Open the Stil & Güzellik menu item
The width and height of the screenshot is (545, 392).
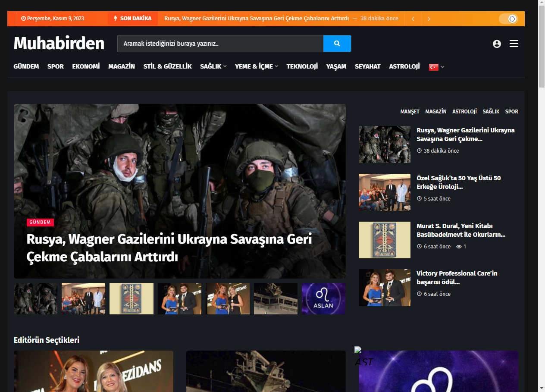click(x=167, y=66)
